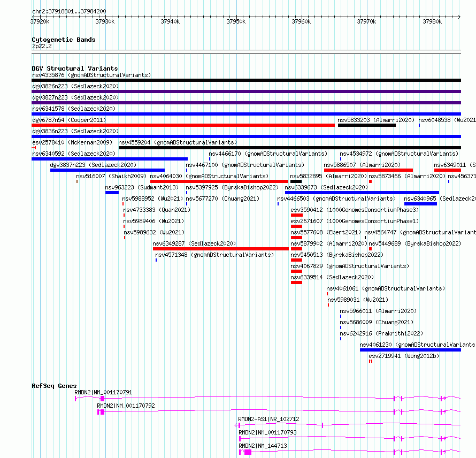
Task: Open the nsv5988952 Wu2021 label
Action: [152, 199]
